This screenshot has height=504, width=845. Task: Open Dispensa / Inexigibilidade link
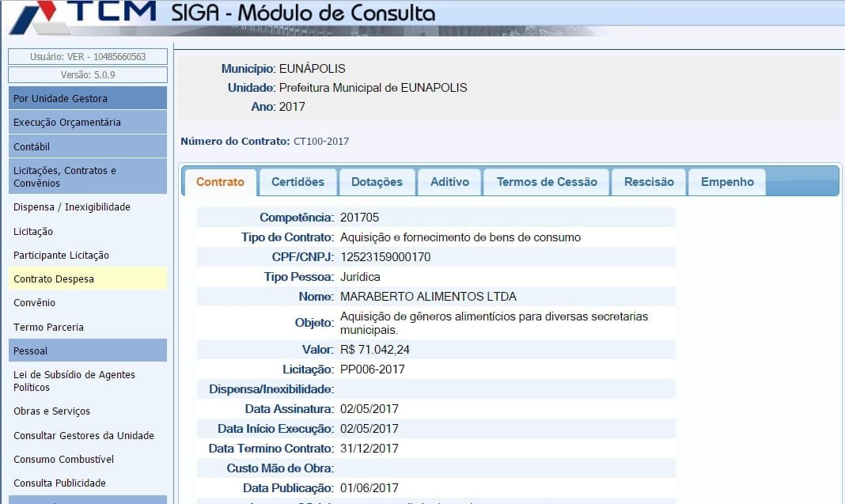coord(72,207)
